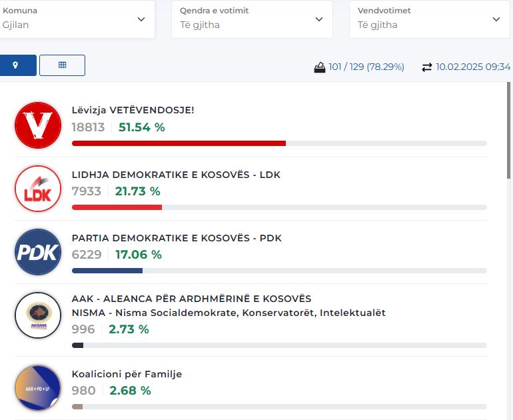Switch to table grid view

click(x=62, y=65)
